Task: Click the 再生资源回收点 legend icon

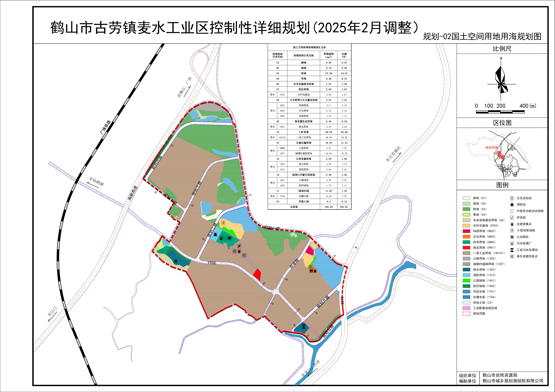Action: 512,256
